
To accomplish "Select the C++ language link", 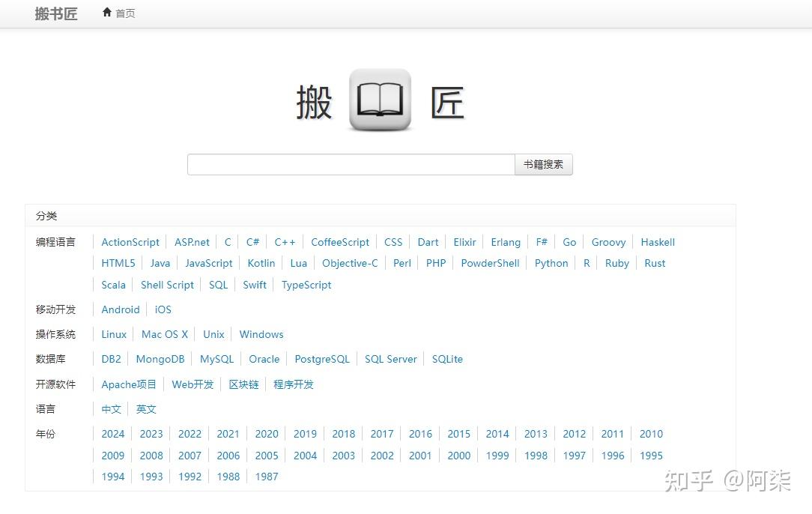I will point(285,242).
